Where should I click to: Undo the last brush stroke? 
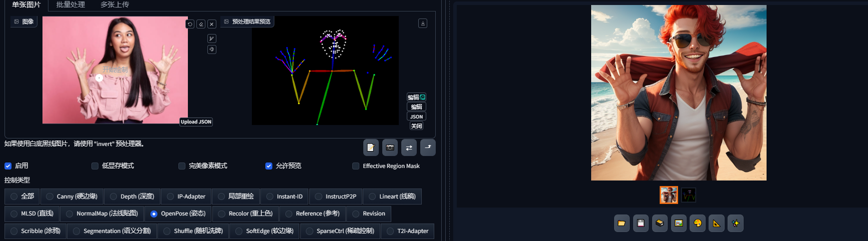(x=190, y=24)
